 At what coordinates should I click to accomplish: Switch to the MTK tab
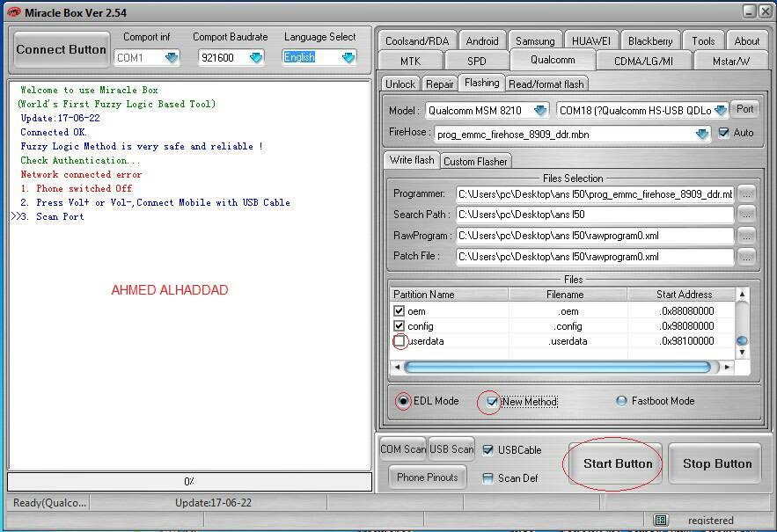click(x=410, y=61)
